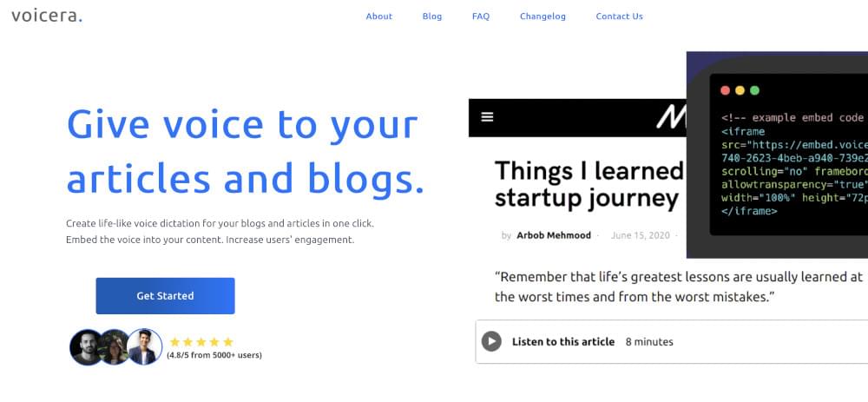Click the third user avatar in suit

pos(144,346)
